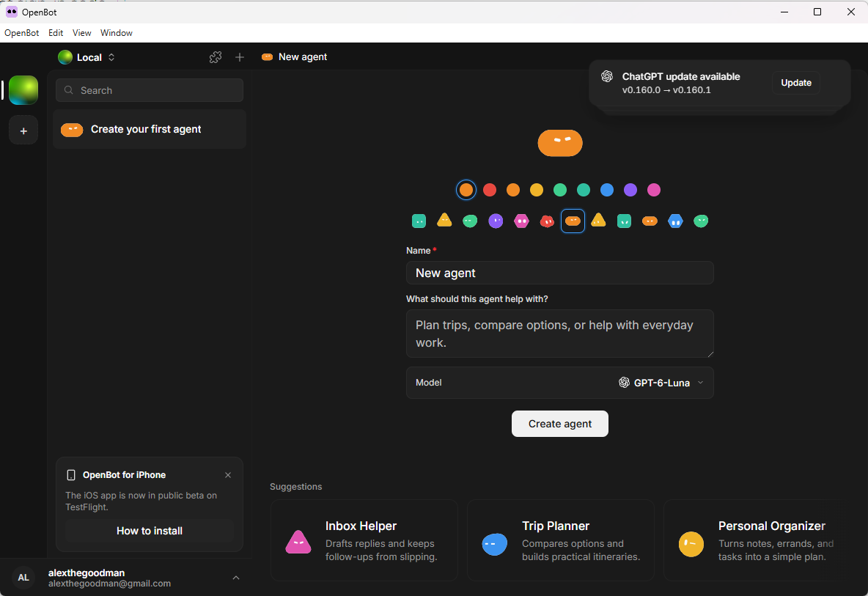Screen dimensions: 868x596
Task: Click the Name input field
Action: pyautogui.click(x=559, y=273)
